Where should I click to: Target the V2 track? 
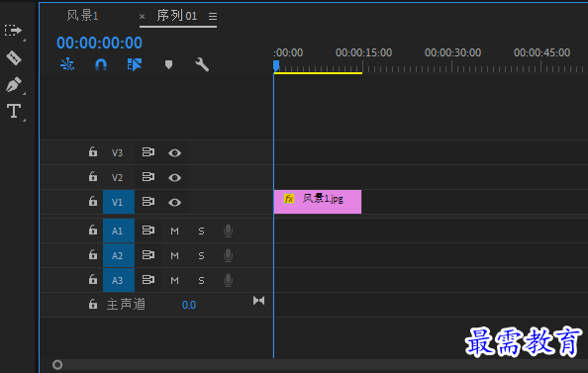[118, 177]
